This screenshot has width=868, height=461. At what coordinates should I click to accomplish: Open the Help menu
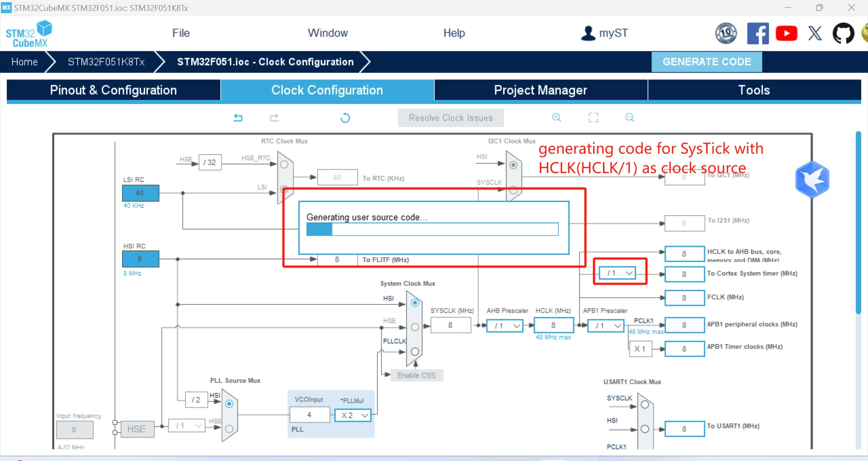tap(454, 33)
